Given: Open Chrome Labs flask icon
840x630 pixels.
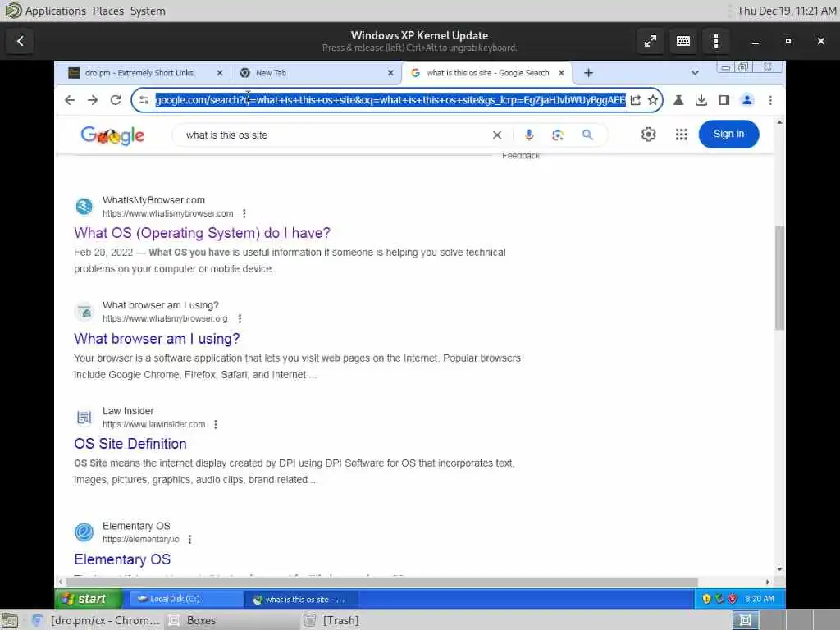Looking at the screenshot, I should 678,100.
